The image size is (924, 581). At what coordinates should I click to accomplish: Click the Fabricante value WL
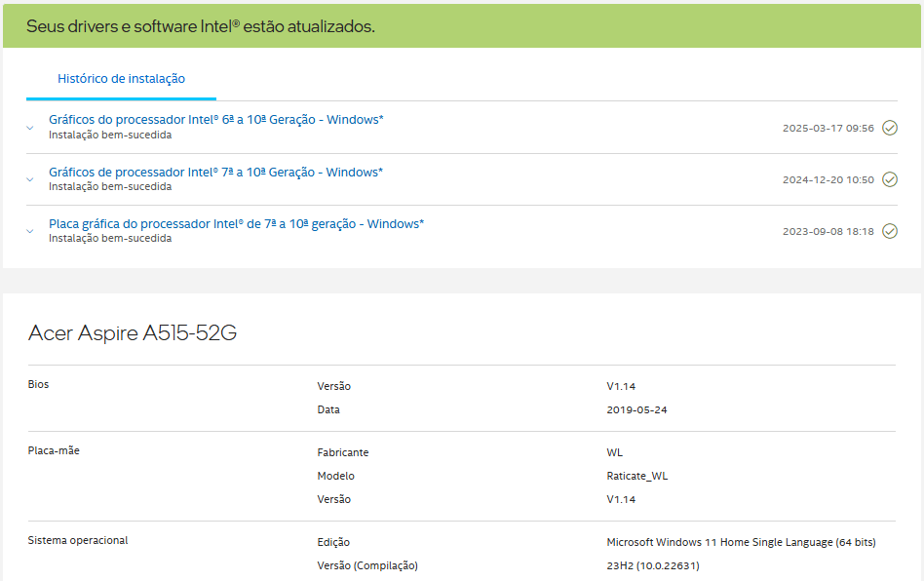[615, 452]
